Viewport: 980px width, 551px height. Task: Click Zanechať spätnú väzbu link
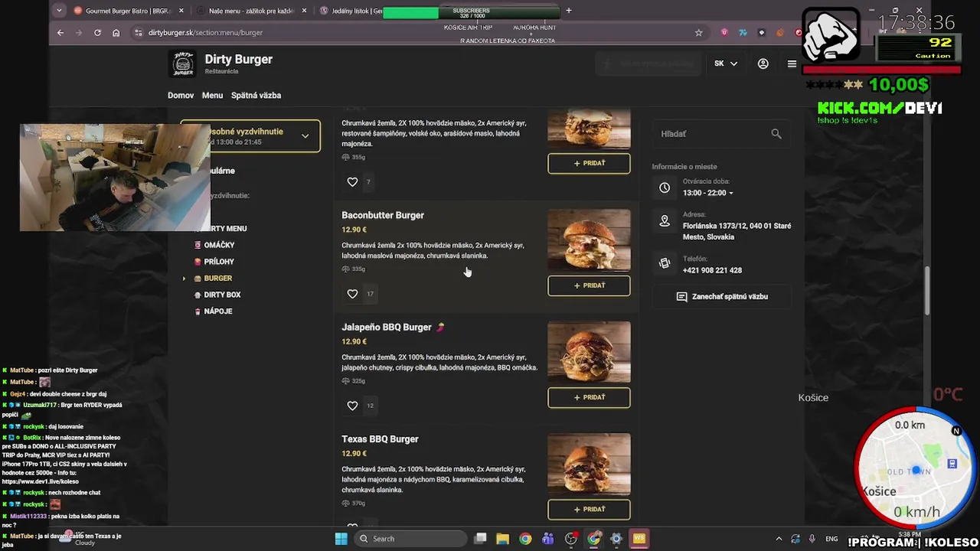[x=722, y=297]
